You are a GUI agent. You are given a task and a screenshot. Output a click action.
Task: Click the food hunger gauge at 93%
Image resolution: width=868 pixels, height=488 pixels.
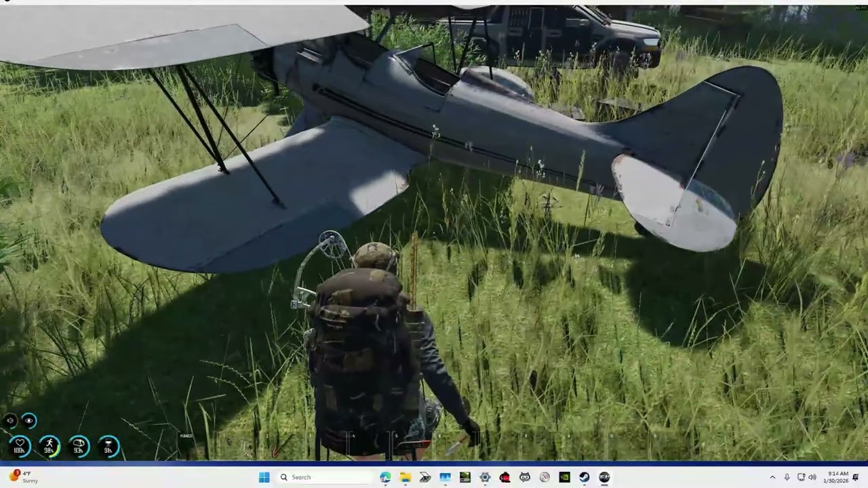pos(79,447)
